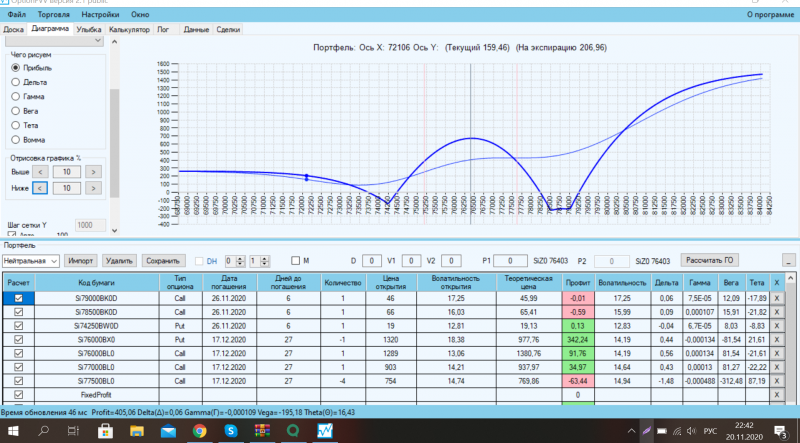Open the WinRAR taskbar icon
The height and width of the screenshot is (443, 800).
point(262,431)
